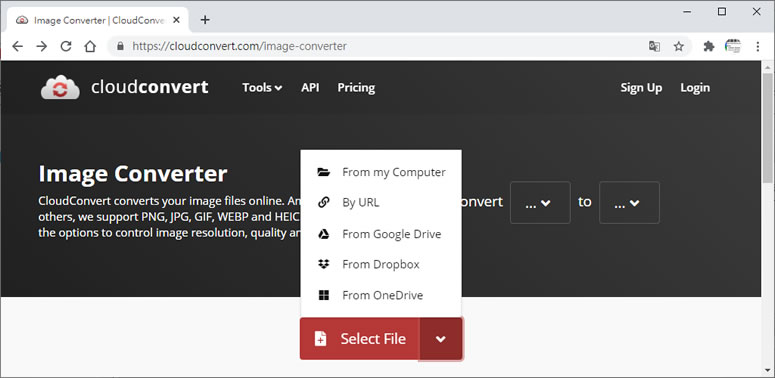Click the file-plus icon on Select File
Image resolution: width=775 pixels, height=378 pixels.
[x=320, y=339]
